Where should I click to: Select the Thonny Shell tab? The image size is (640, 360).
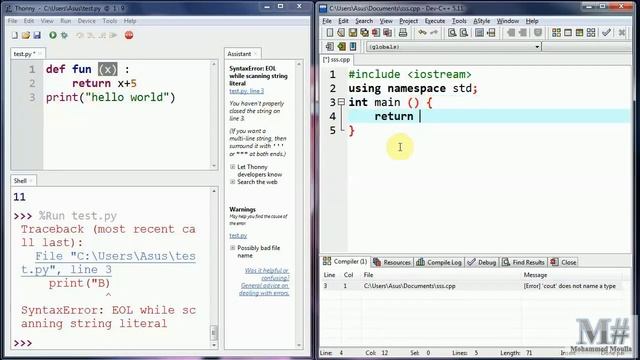point(23,180)
